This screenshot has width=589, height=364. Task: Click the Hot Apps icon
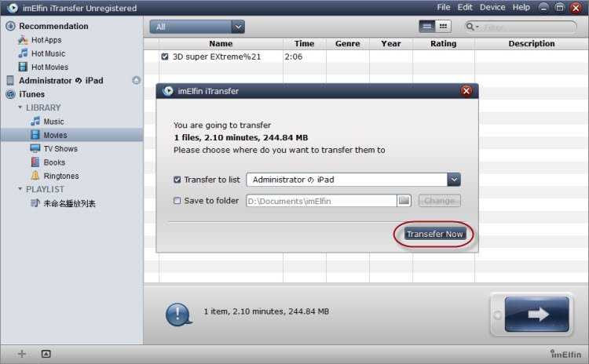pyautogui.click(x=23, y=40)
